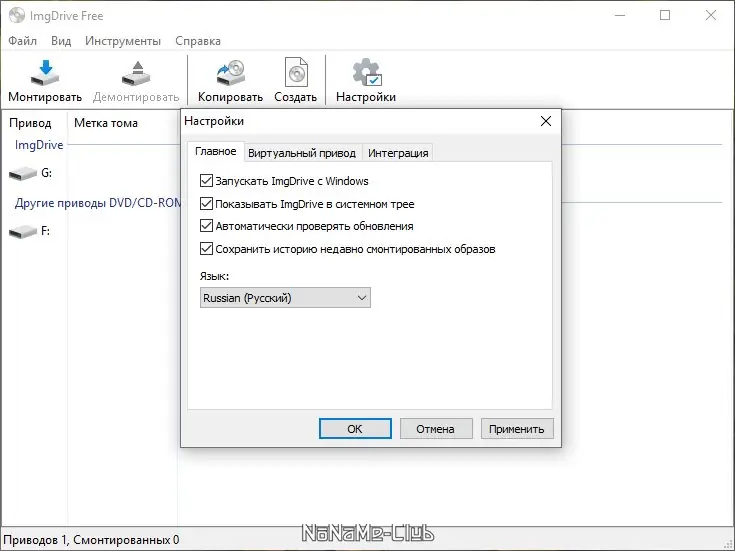Select Другие приводы DVD/CD-ROM group label
735x551 pixels.
tap(98, 203)
